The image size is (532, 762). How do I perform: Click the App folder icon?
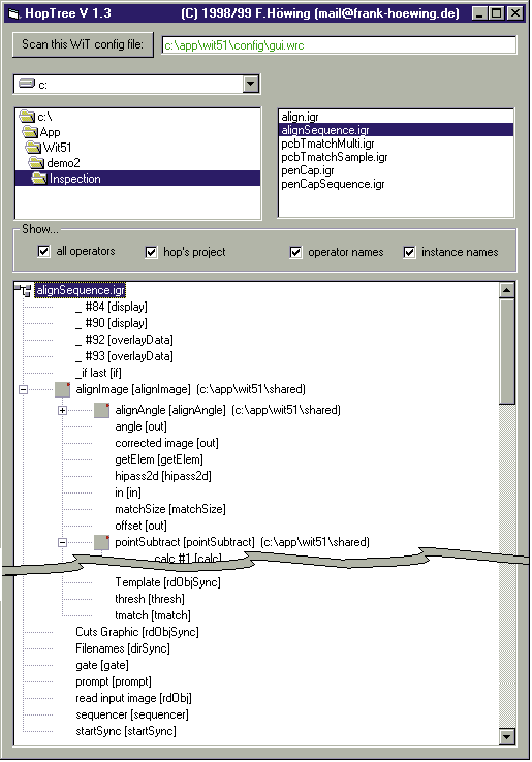point(30,131)
